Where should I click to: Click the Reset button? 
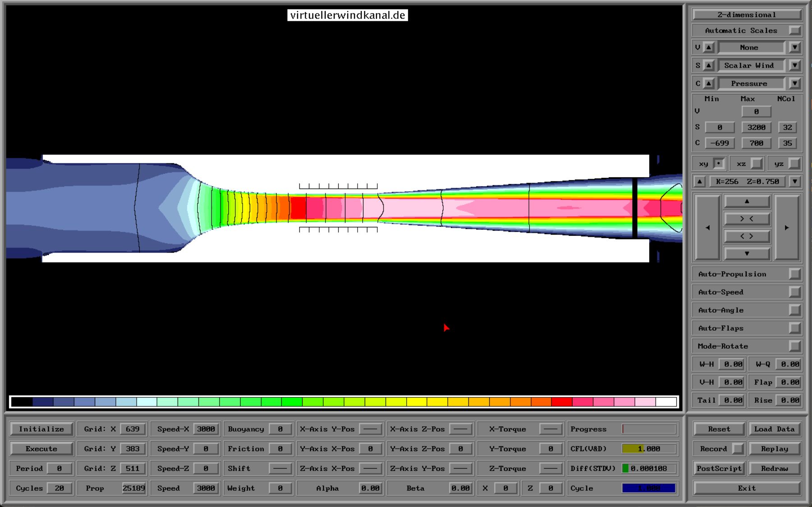pyautogui.click(x=719, y=429)
